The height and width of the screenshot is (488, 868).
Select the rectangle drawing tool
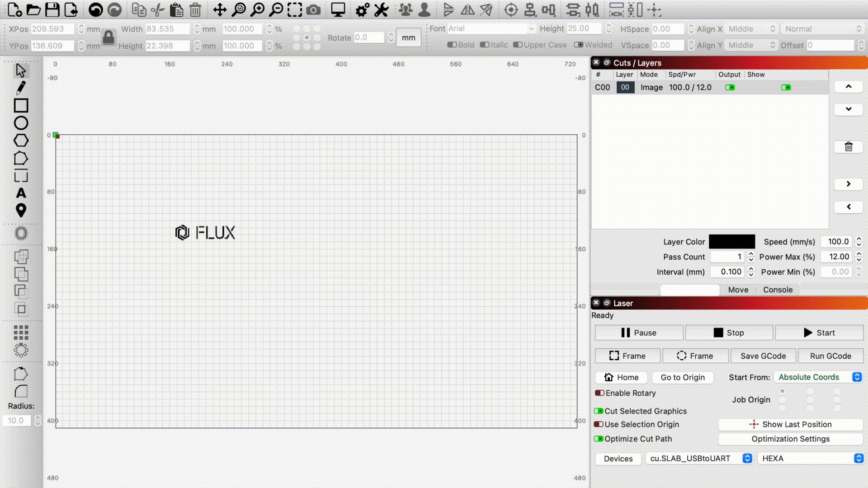[x=21, y=105]
